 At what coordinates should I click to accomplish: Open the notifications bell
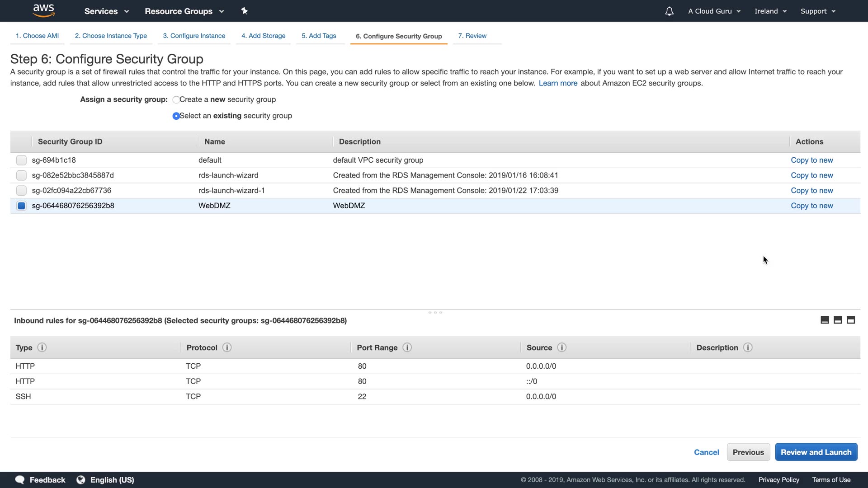click(x=669, y=11)
